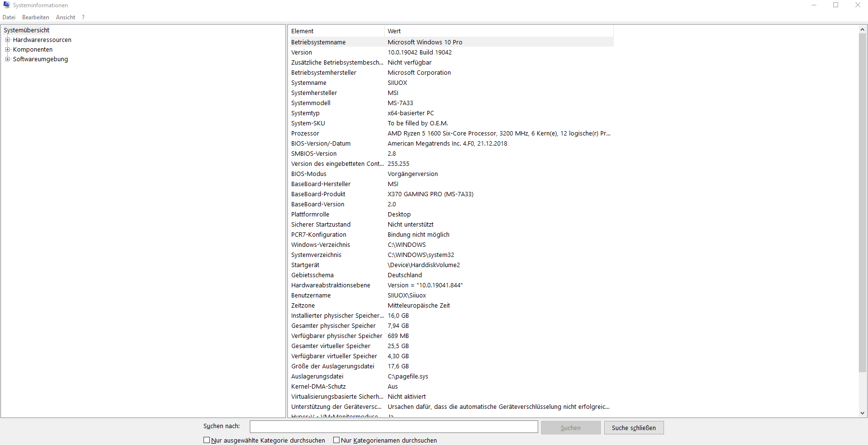The height and width of the screenshot is (445, 868).
Task: Select the BaseBoard-Version row
Action: point(451,204)
